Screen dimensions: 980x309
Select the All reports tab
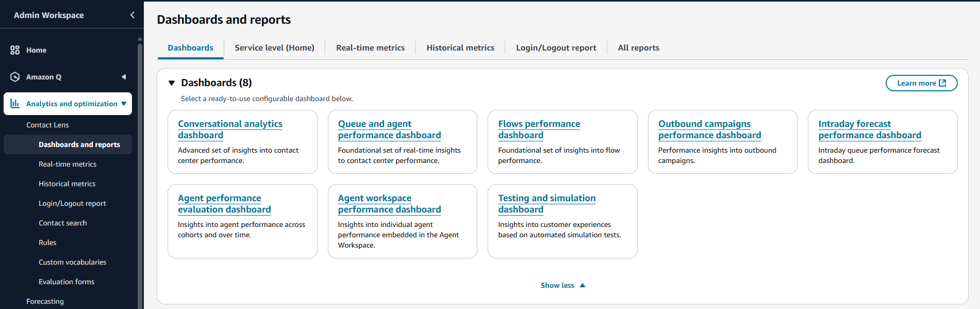(x=638, y=48)
